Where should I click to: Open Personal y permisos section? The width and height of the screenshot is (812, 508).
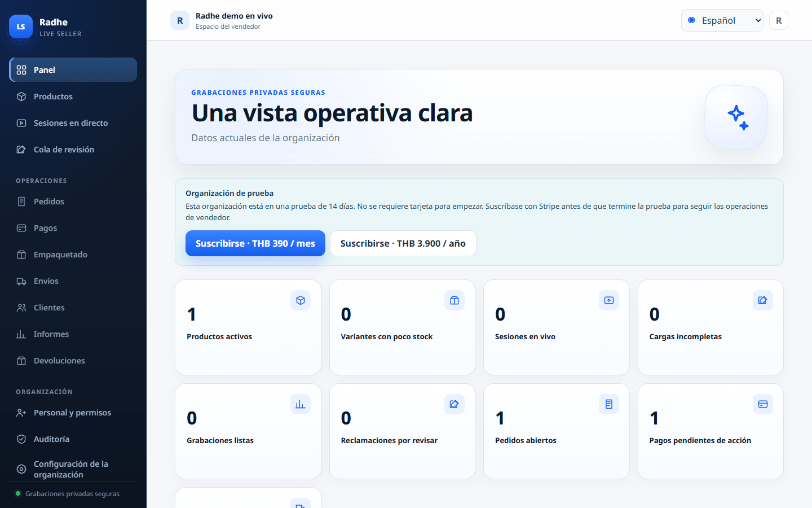pos(73,413)
